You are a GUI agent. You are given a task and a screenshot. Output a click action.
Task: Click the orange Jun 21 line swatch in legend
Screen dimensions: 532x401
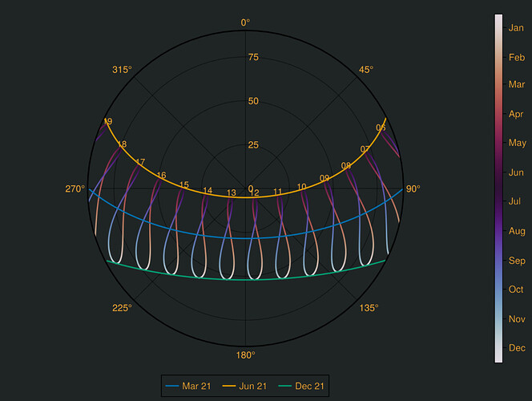(x=228, y=386)
